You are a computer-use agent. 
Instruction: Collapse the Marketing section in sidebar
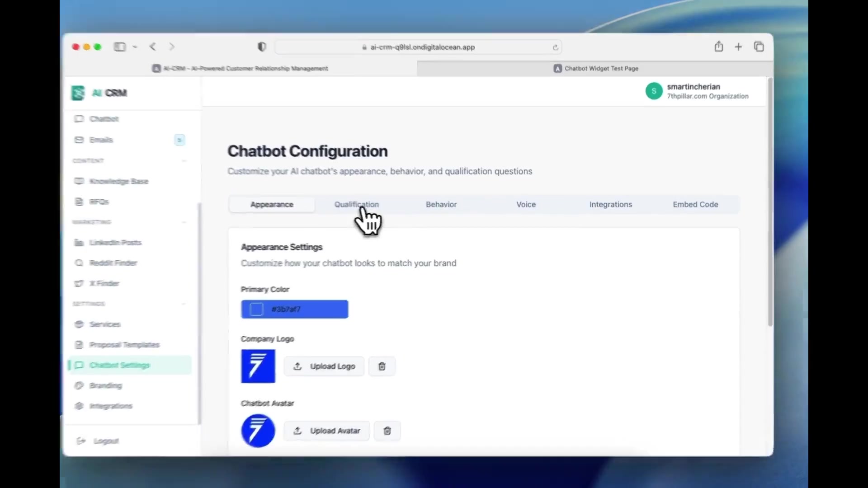[184, 222]
